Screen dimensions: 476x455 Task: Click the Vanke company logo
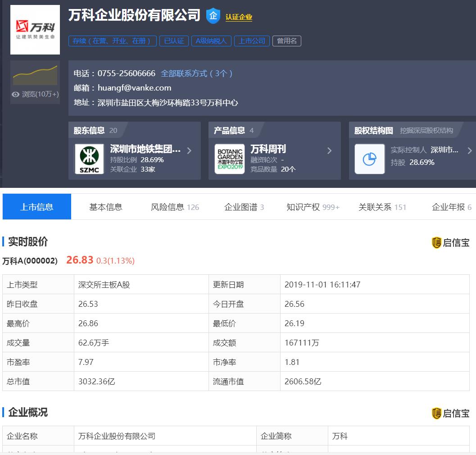pos(35,30)
